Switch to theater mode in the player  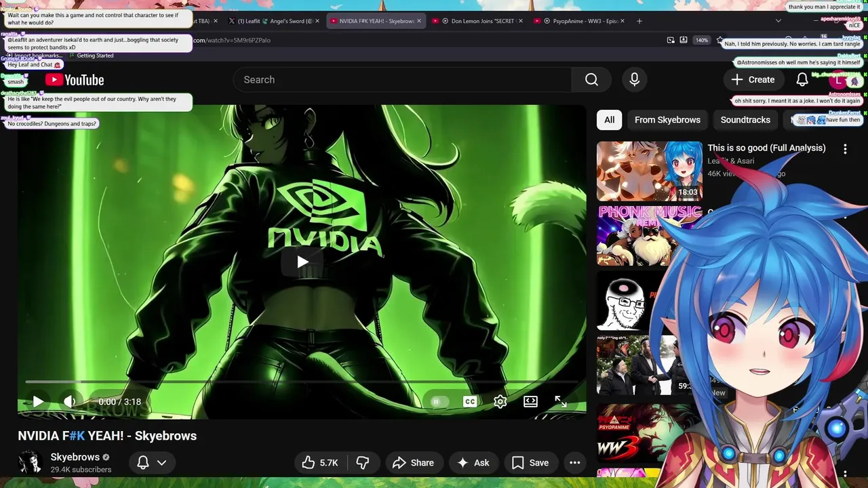click(530, 402)
